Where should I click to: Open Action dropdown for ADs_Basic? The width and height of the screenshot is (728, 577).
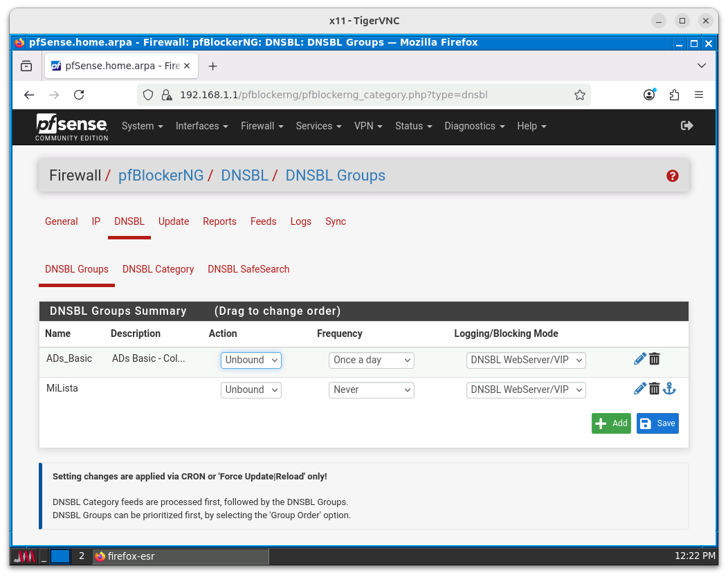tap(251, 360)
